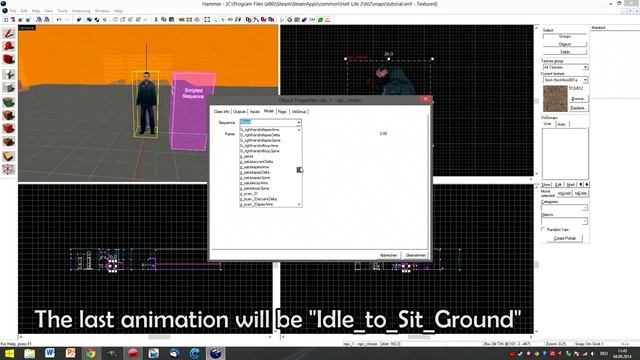This screenshot has height=360, width=640.
Task: Select the Selection tool in left toolbar
Action: pyautogui.click(x=9, y=33)
